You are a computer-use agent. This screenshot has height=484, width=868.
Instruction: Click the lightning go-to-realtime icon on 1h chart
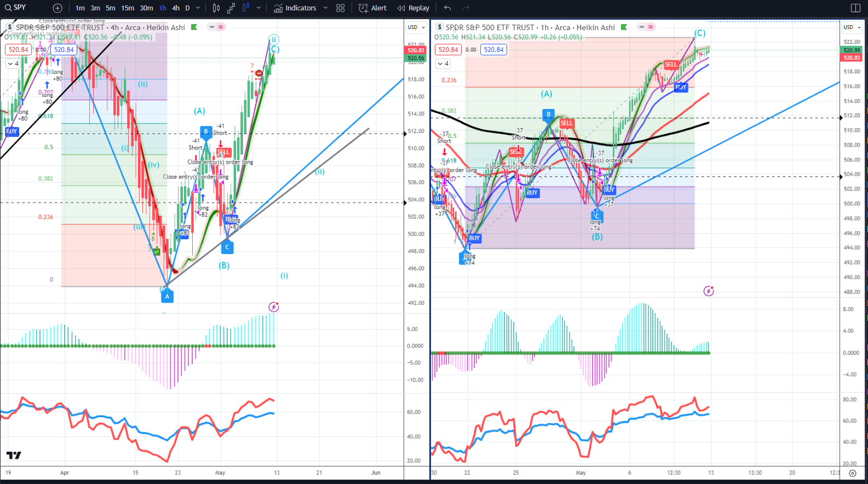pos(709,291)
